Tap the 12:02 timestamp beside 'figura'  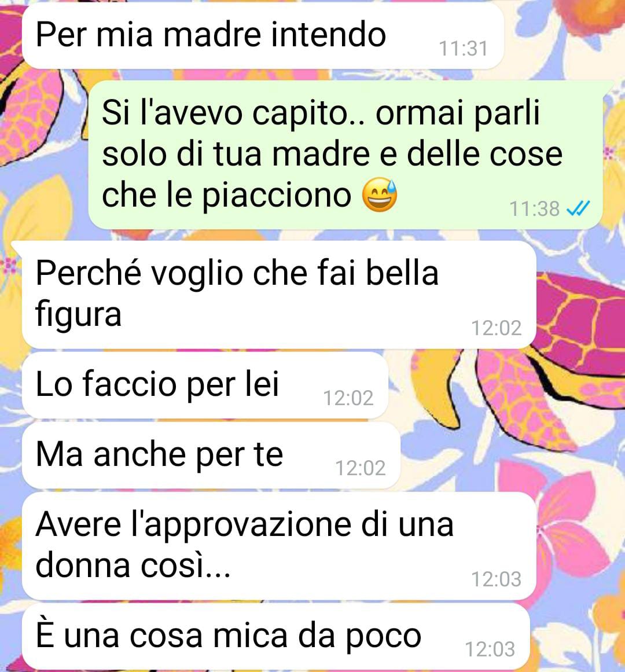coord(497,328)
